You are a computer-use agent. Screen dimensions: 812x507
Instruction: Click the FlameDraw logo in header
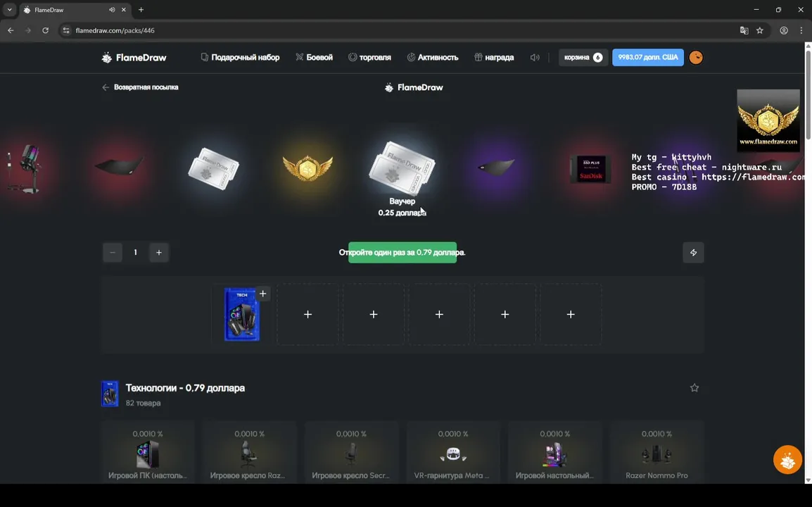tap(134, 58)
